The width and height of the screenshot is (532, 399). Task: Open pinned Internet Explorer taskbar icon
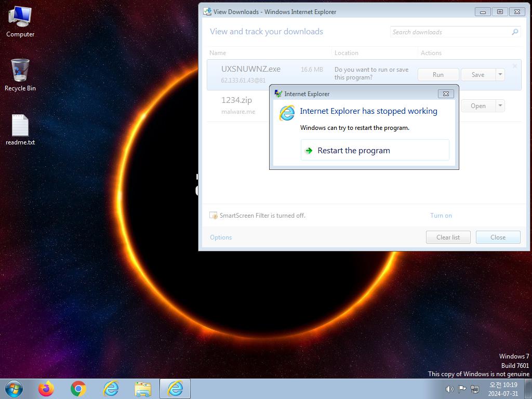(111, 389)
